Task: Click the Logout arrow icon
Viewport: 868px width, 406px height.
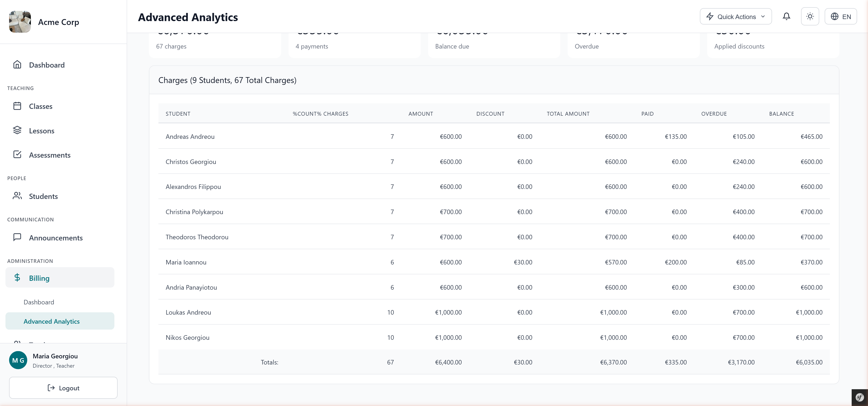Action: (51, 388)
